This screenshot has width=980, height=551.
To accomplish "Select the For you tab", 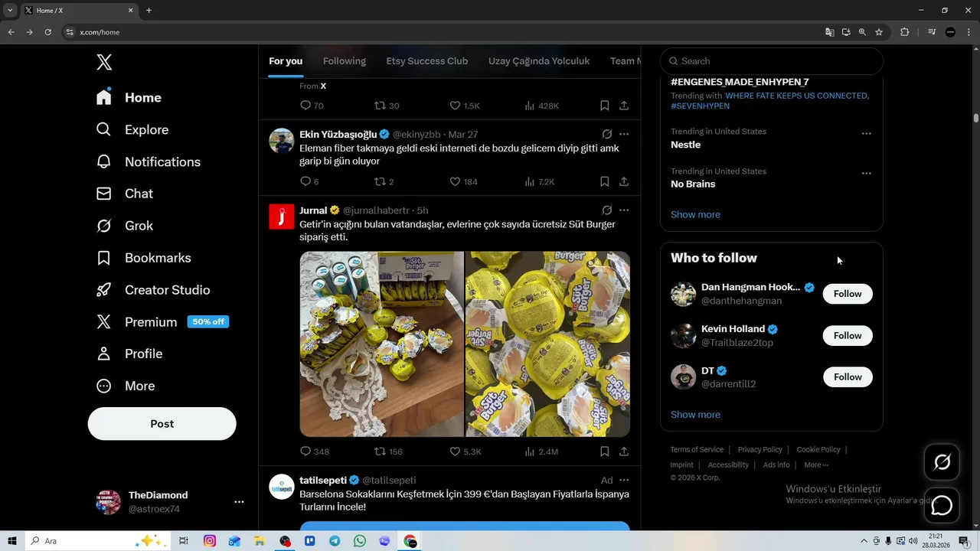I will tap(286, 61).
